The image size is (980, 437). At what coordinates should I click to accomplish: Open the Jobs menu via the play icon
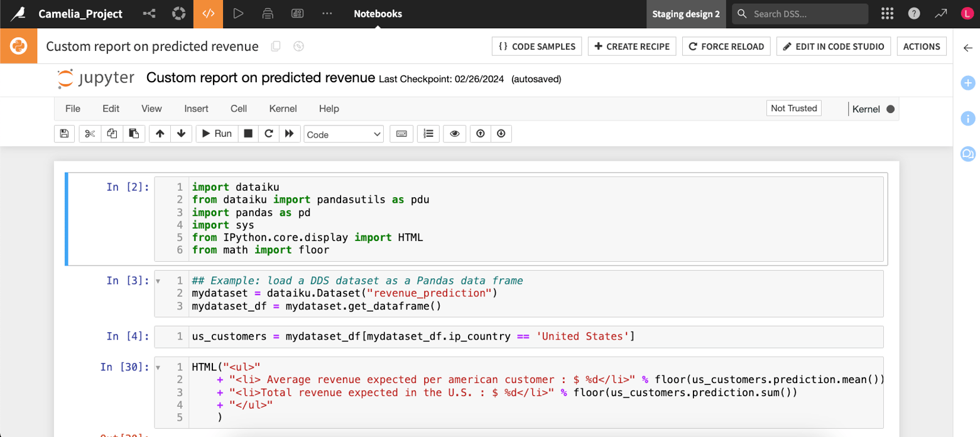click(239, 14)
